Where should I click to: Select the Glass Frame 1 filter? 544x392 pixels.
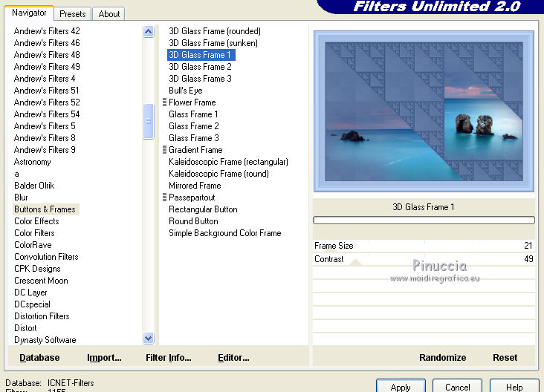pyautogui.click(x=193, y=114)
